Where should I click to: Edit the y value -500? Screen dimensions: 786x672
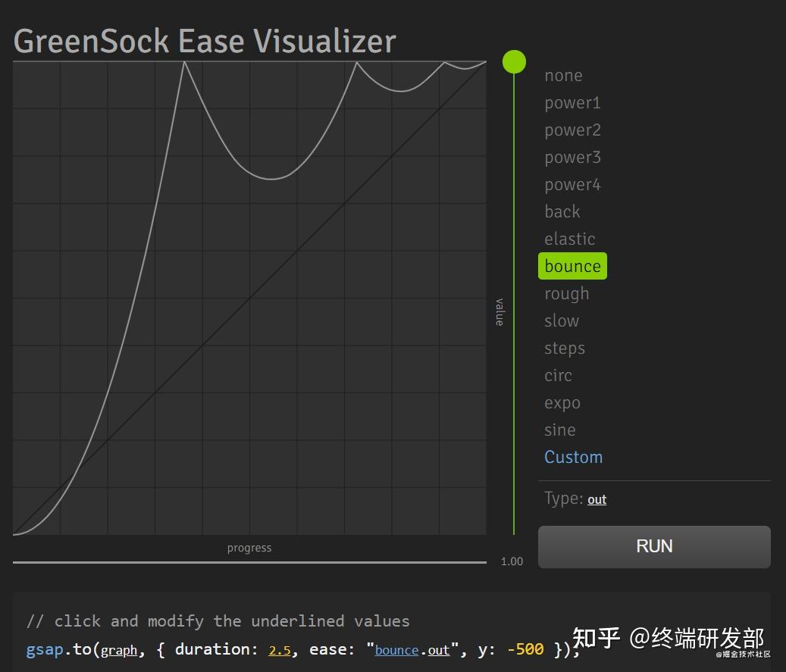point(523,649)
